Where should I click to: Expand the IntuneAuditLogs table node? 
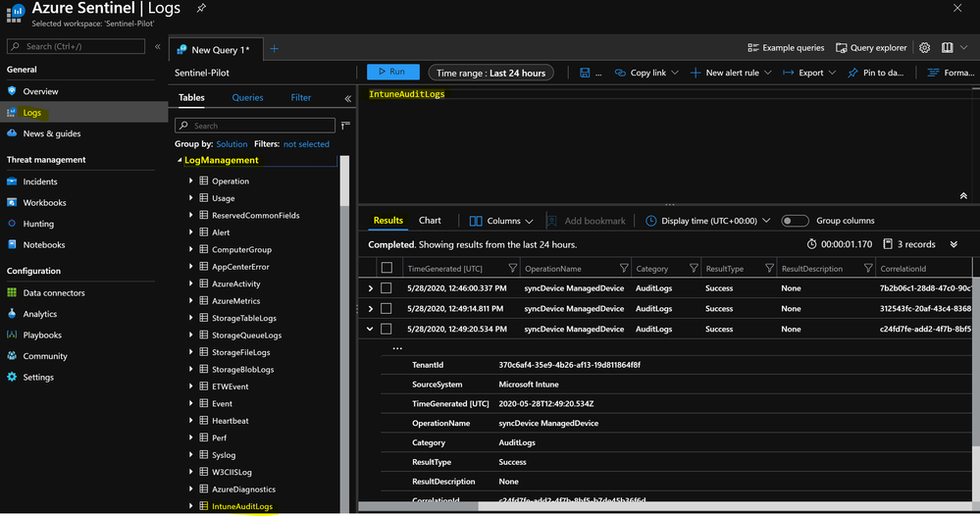(x=190, y=506)
